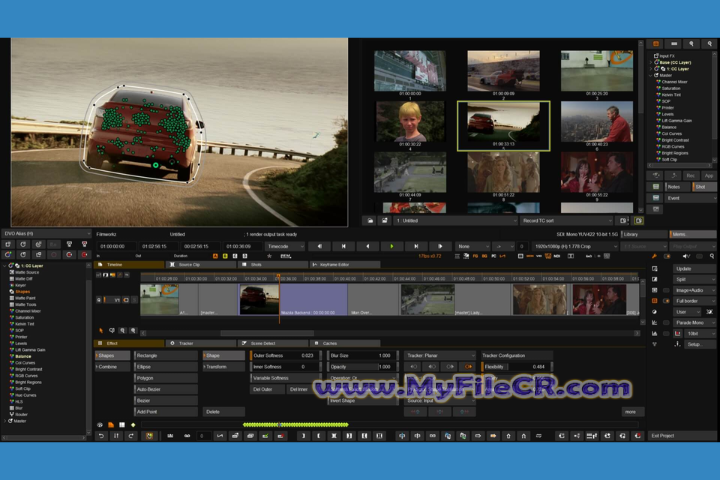Click the orange page icon beside the eye
Image resolution: width=720 pixels, height=480 pixels.
[111, 425]
